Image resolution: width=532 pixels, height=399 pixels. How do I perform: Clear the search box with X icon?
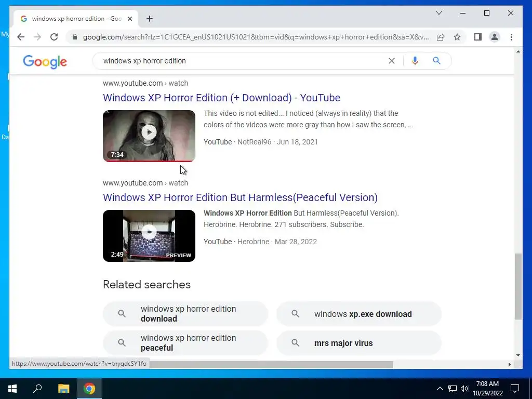coord(392,61)
